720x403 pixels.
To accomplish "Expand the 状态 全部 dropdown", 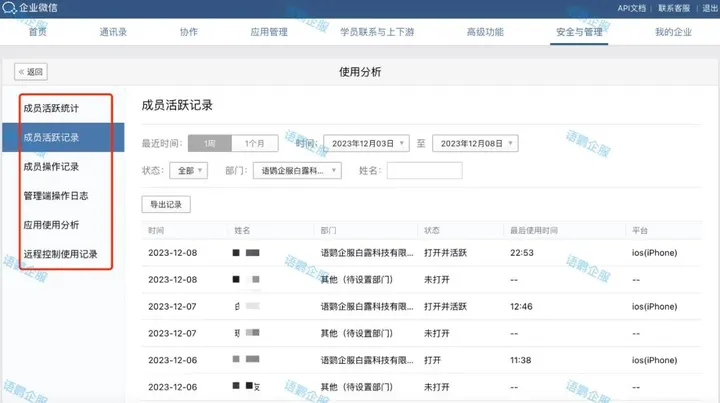I will click(x=188, y=171).
